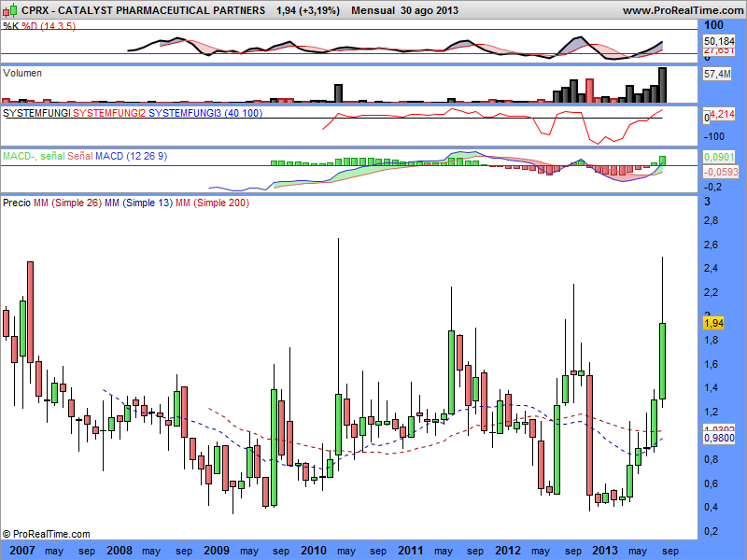
Task: Select the CPRX - CATALYST PHARMACEUTICAL PARTNERS title
Action: point(144,10)
